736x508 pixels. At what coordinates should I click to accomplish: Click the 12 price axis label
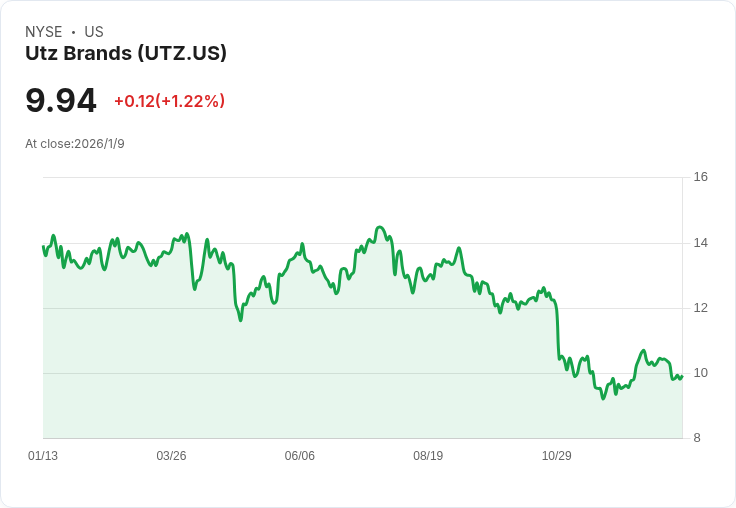tap(701, 308)
